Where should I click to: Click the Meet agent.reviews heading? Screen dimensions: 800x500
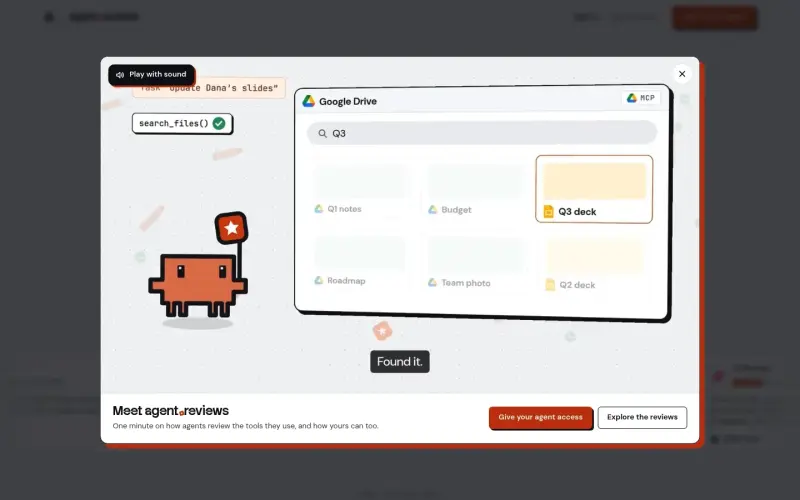170,411
